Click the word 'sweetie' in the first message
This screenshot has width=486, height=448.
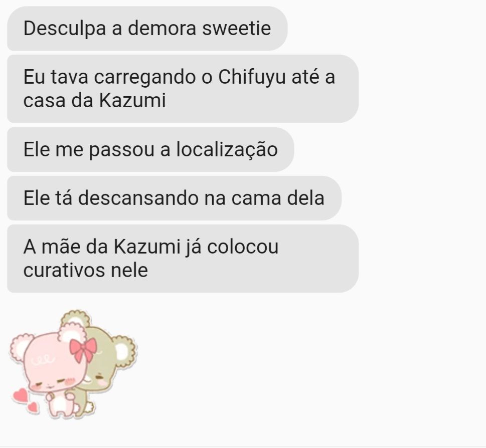point(237,28)
